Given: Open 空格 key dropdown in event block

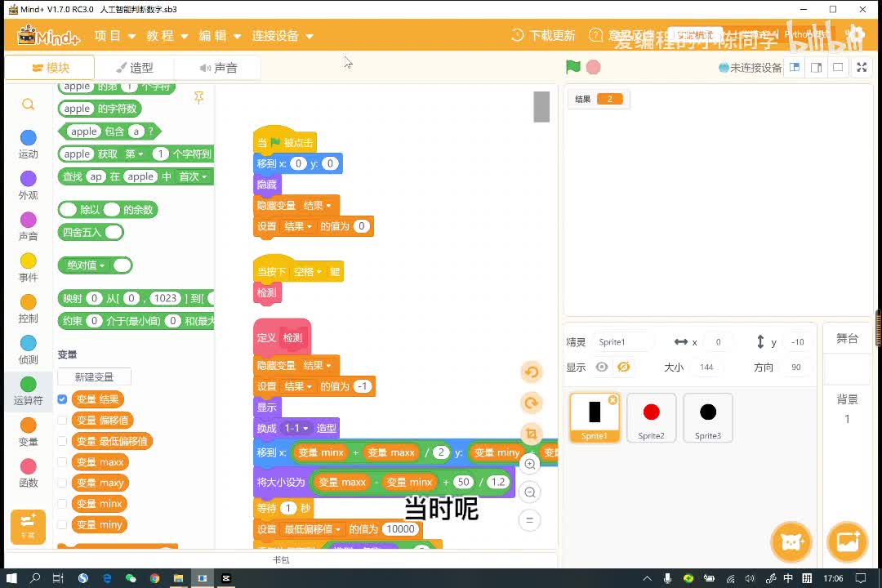Looking at the screenshot, I should pyautogui.click(x=308, y=272).
